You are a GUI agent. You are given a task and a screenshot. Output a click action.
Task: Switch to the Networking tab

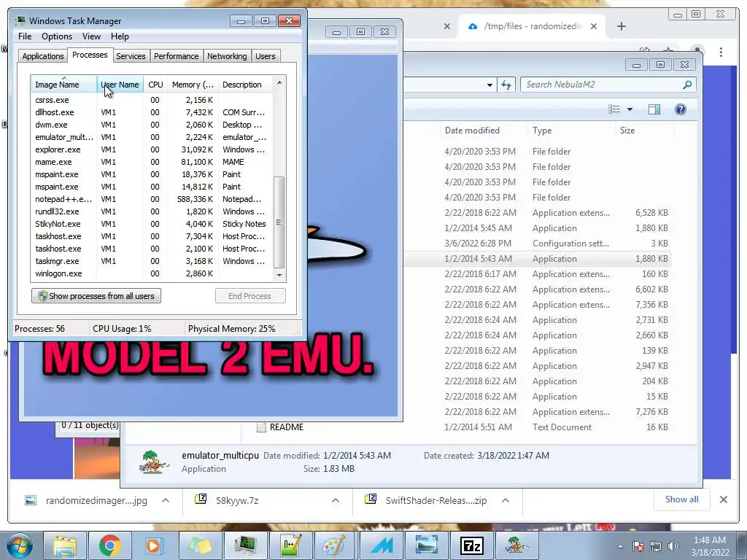pyautogui.click(x=227, y=56)
